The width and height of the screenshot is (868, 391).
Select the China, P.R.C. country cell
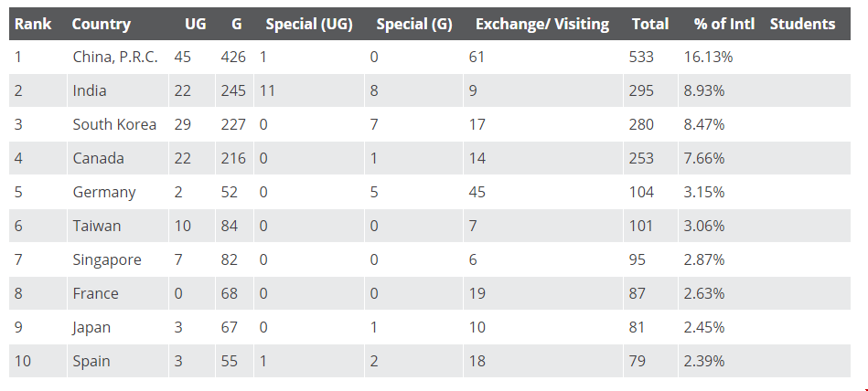115,57
